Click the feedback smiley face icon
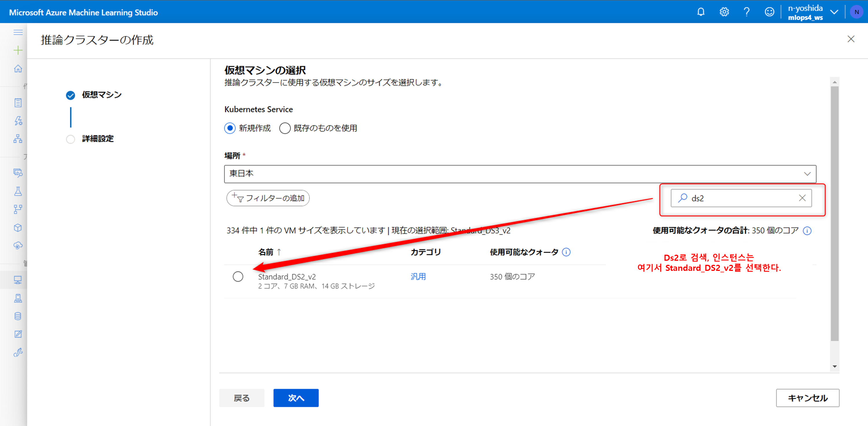 pyautogui.click(x=769, y=12)
